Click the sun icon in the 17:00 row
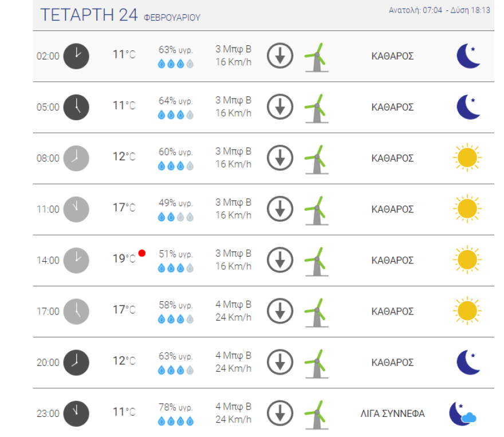 coord(467,311)
